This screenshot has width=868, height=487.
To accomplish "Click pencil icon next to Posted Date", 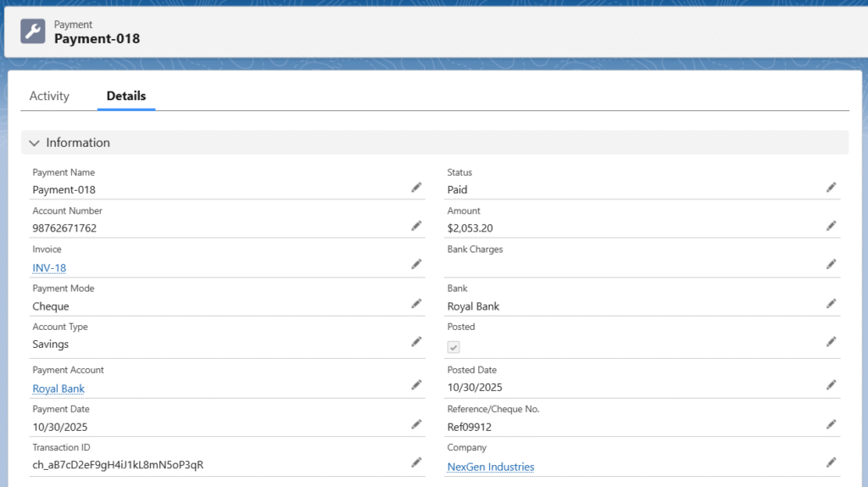I will pos(832,385).
